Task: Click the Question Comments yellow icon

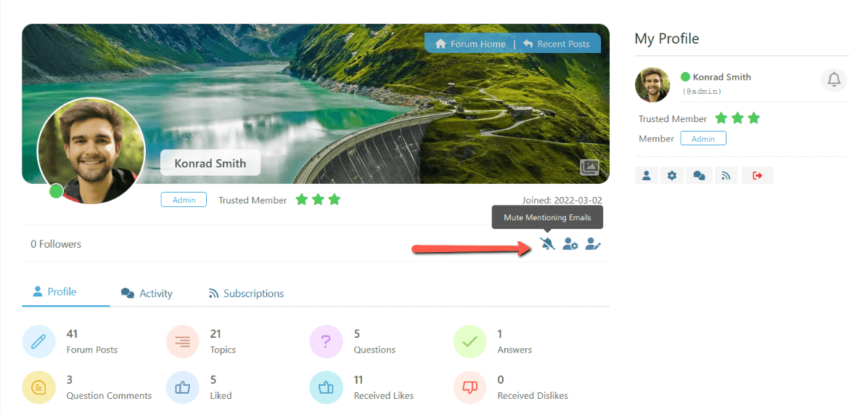Action: click(x=38, y=387)
